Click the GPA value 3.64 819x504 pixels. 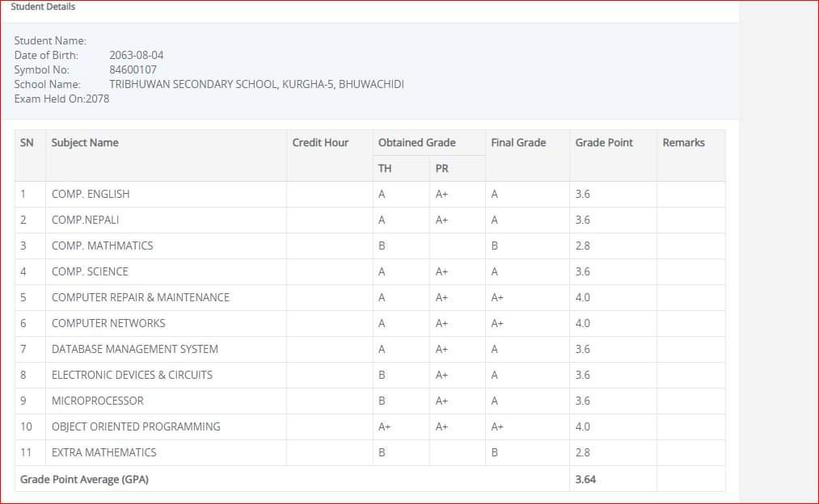[585, 480]
